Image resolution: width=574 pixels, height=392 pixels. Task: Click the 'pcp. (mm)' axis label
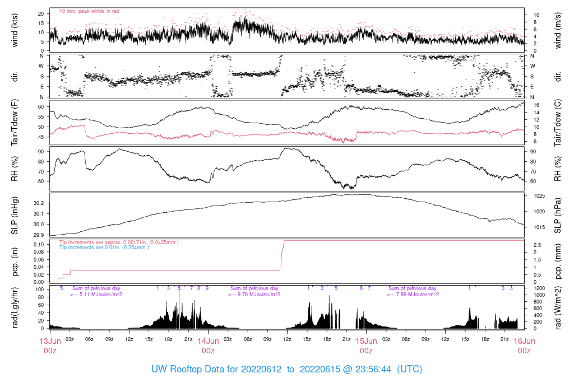tap(558, 262)
